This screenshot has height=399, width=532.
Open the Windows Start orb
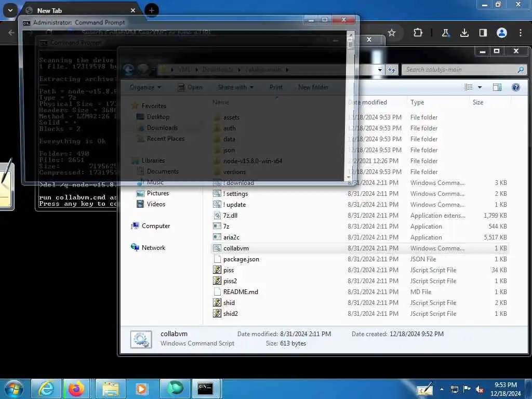coord(14,389)
